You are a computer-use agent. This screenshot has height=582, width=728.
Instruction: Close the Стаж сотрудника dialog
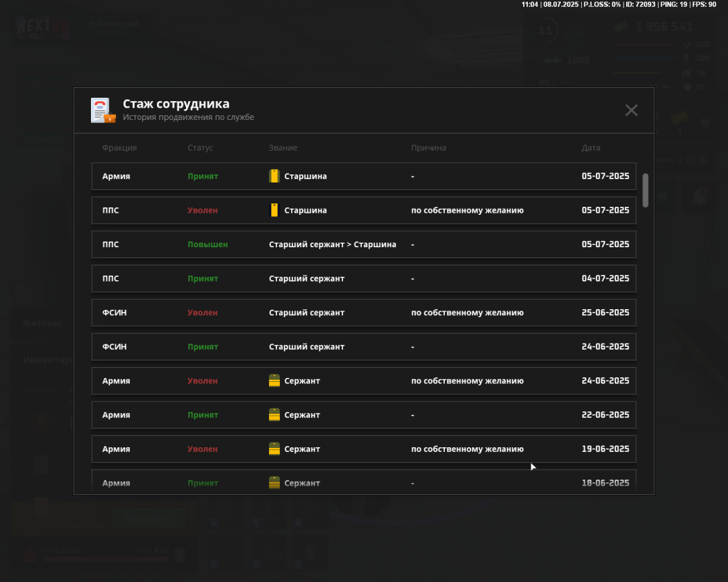[631, 110]
